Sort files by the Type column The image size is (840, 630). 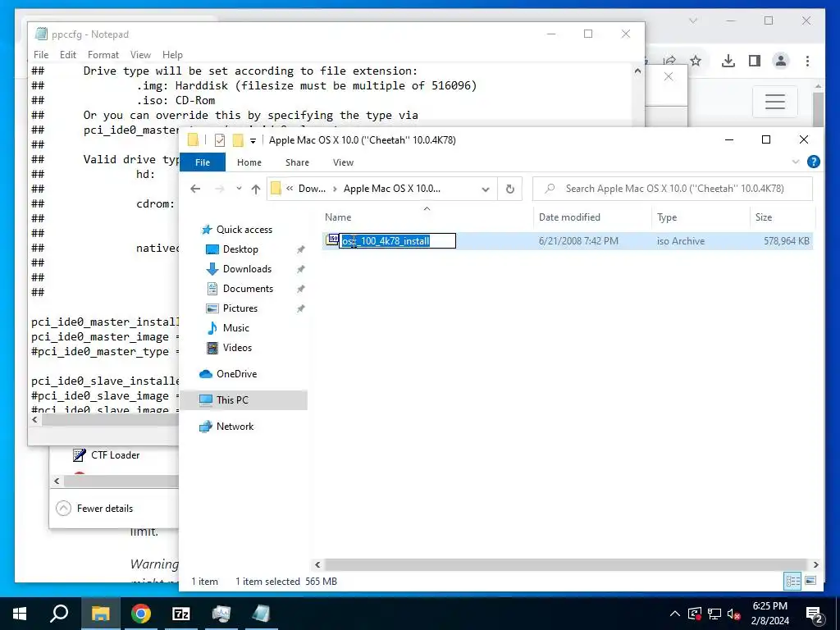[667, 217]
